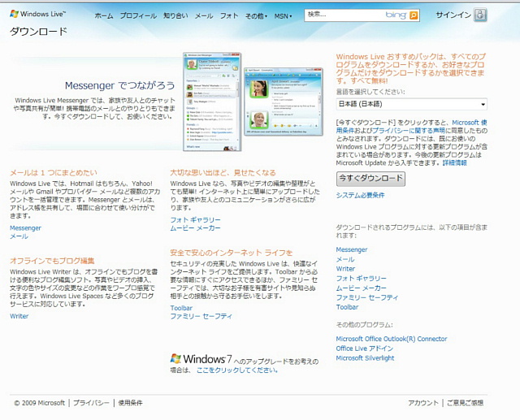Click the © 2009 Microsoft footer text
This screenshot has width=520, height=420.
pyautogui.click(x=40, y=403)
